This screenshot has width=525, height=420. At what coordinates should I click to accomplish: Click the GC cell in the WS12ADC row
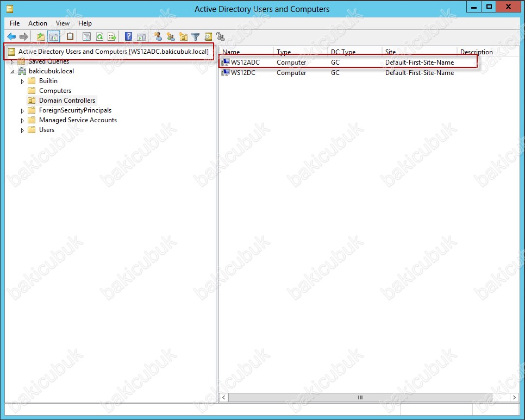[335, 62]
